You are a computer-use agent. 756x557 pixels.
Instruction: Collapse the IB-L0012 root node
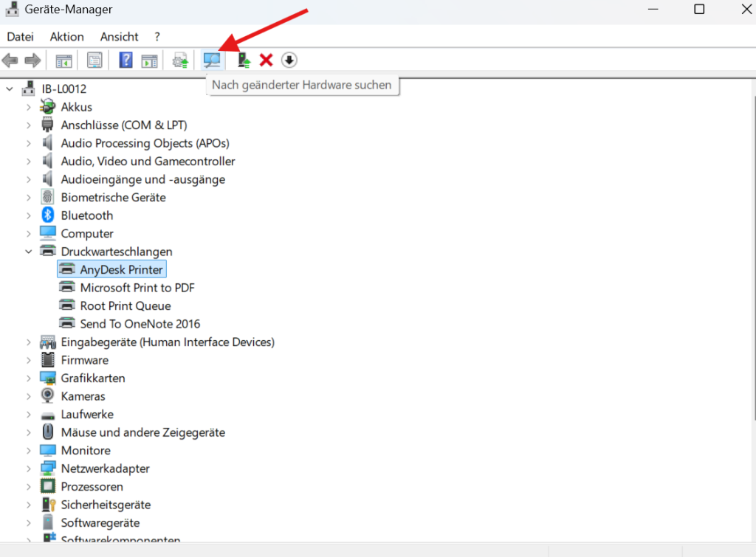(x=9, y=89)
